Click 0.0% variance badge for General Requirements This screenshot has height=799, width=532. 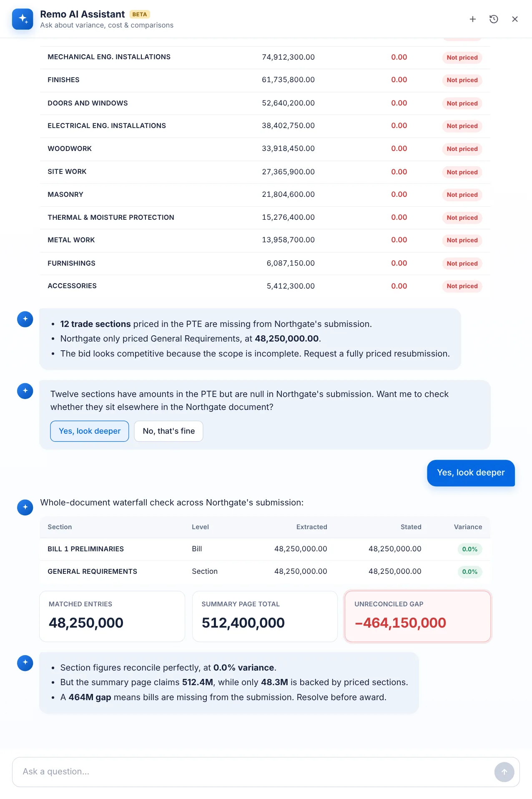[469, 572]
